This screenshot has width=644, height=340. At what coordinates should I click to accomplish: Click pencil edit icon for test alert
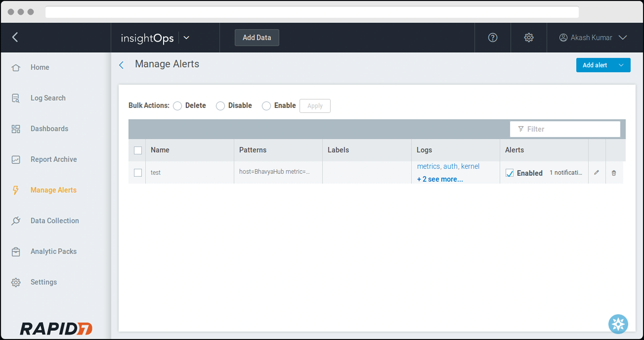pyautogui.click(x=597, y=173)
